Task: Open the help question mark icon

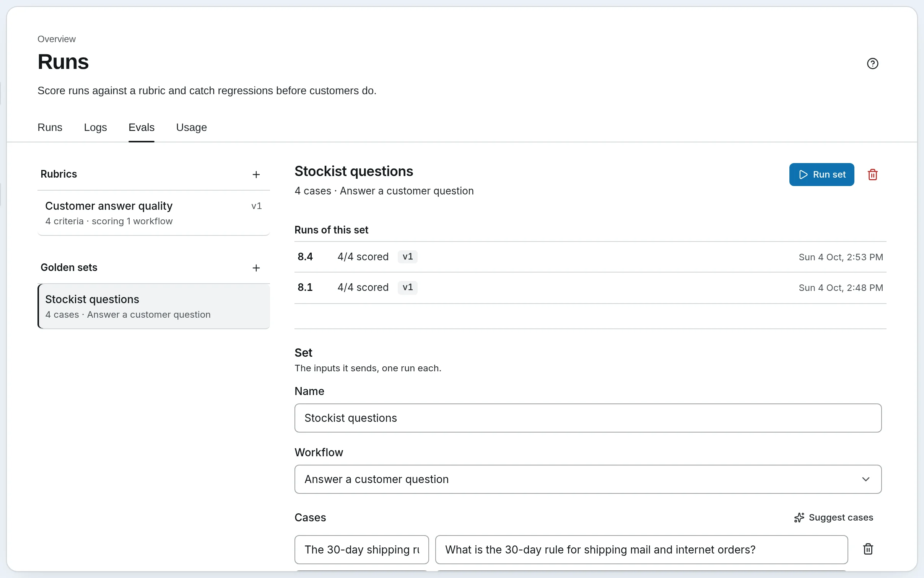Action: [x=872, y=64]
